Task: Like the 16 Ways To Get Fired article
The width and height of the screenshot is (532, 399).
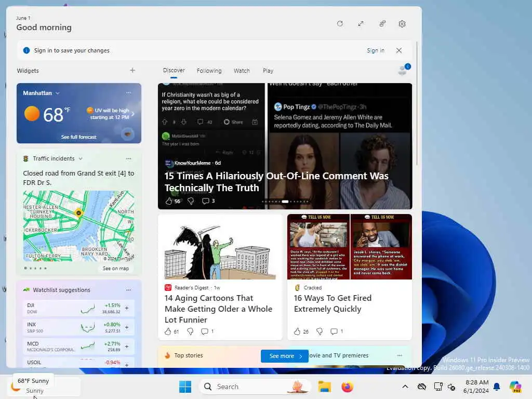Action: (297, 331)
